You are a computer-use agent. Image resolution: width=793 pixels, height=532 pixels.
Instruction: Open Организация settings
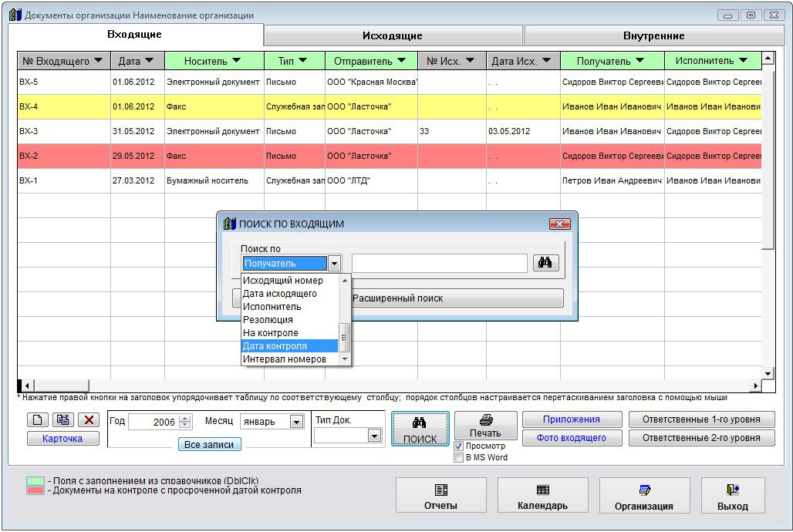point(643,497)
